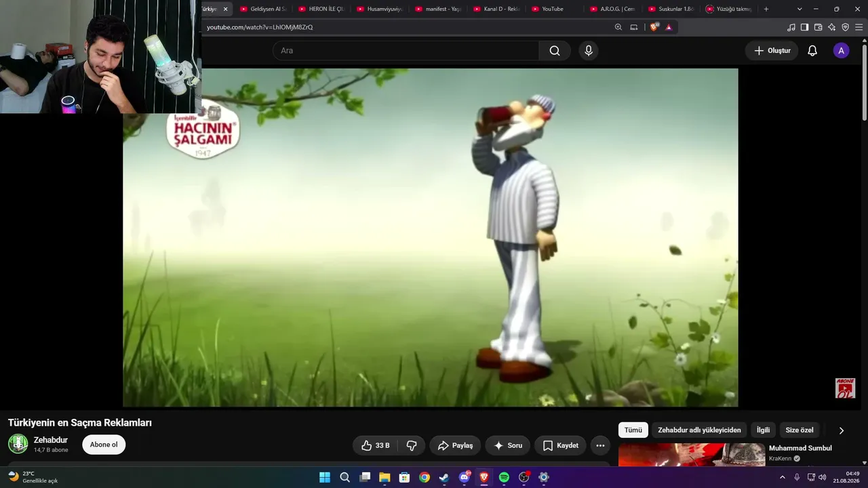Open YouTube notifications bell

pyautogui.click(x=812, y=51)
